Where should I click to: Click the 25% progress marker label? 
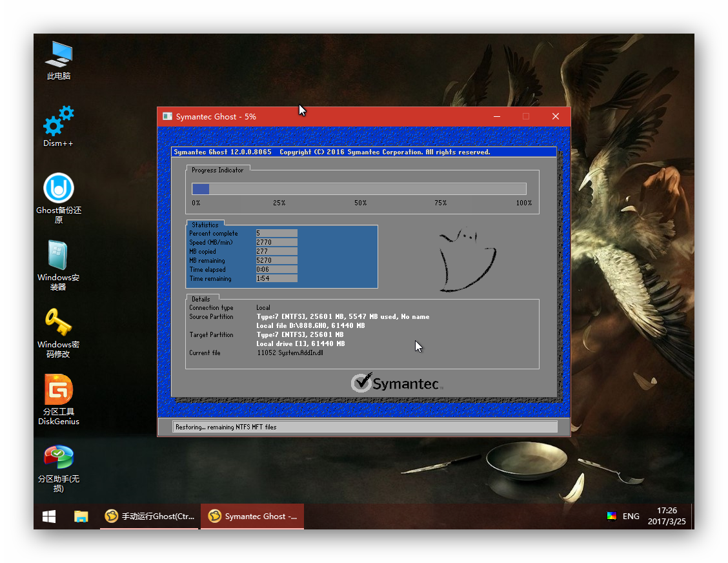[279, 203]
